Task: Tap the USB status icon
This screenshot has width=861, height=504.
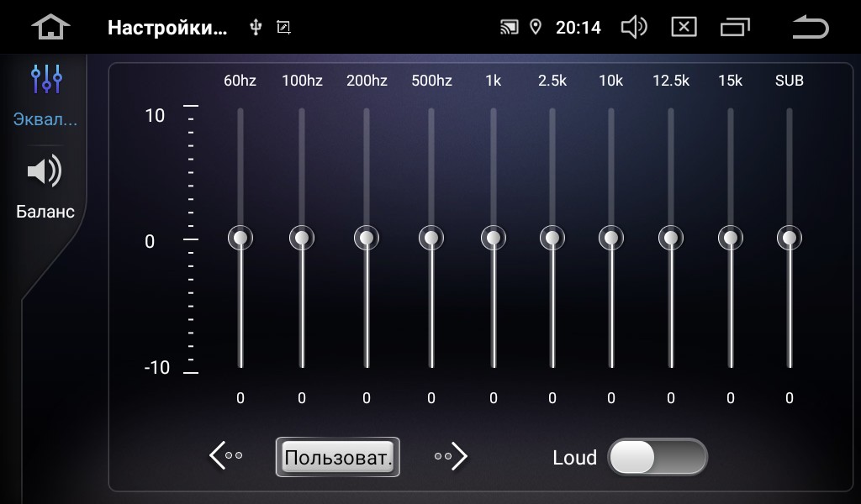Action: (x=256, y=28)
